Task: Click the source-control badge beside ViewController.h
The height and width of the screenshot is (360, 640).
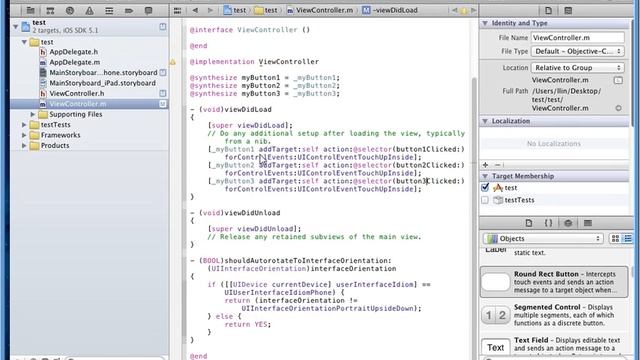Action: pos(163,93)
